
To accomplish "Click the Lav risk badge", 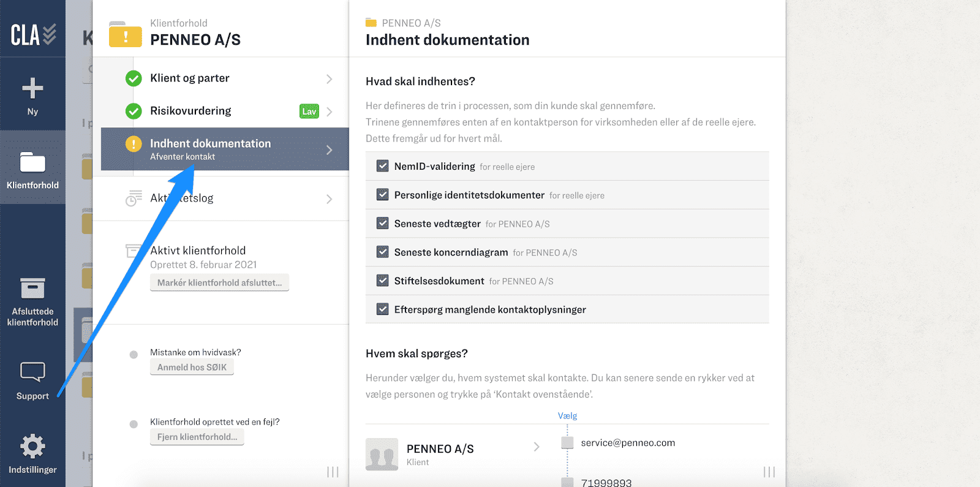I will click(309, 111).
